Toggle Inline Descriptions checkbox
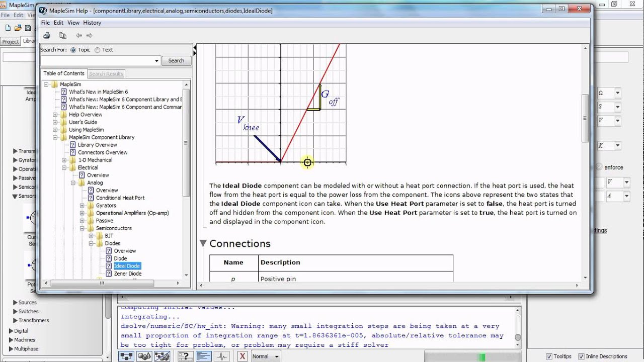This screenshot has height=362, width=644. pyautogui.click(x=581, y=356)
